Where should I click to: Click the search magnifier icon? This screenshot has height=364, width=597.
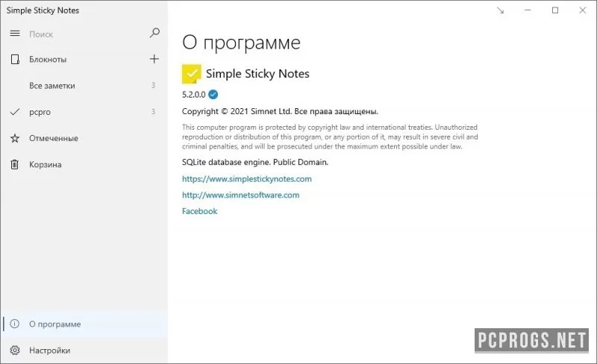click(154, 33)
